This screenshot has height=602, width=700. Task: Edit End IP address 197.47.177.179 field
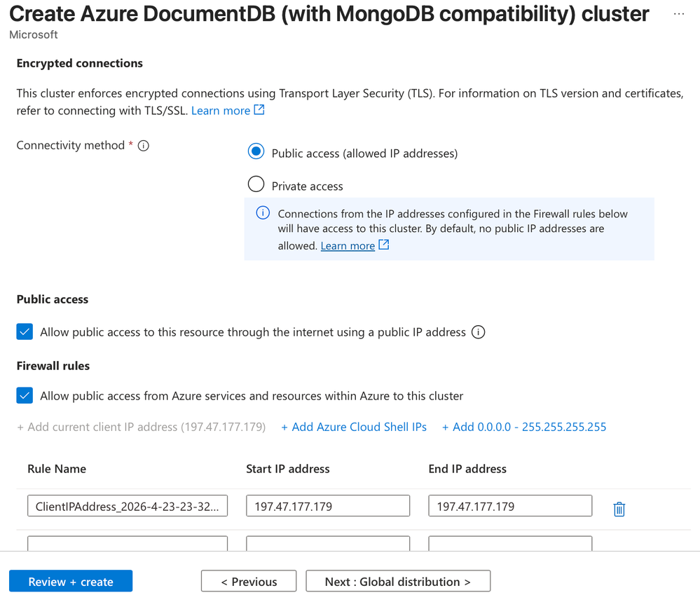click(x=510, y=505)
